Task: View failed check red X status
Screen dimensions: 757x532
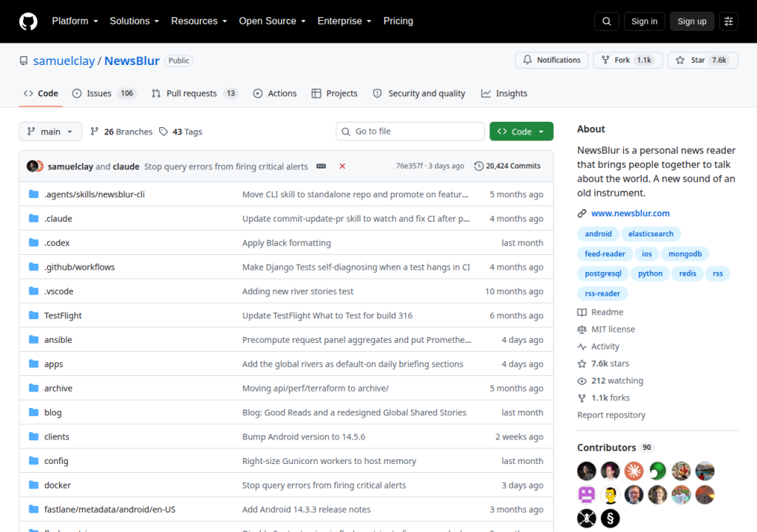Action: (342, 166)
